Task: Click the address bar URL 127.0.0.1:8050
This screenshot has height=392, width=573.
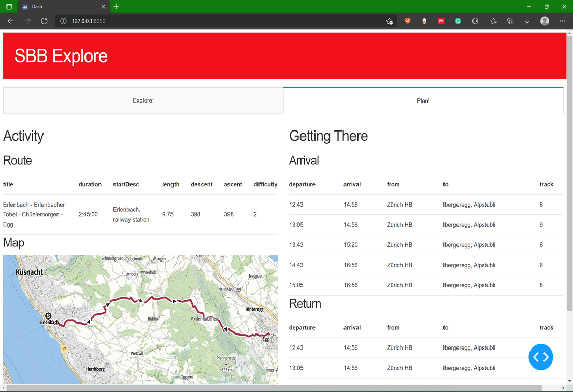Action: (89, 21)
